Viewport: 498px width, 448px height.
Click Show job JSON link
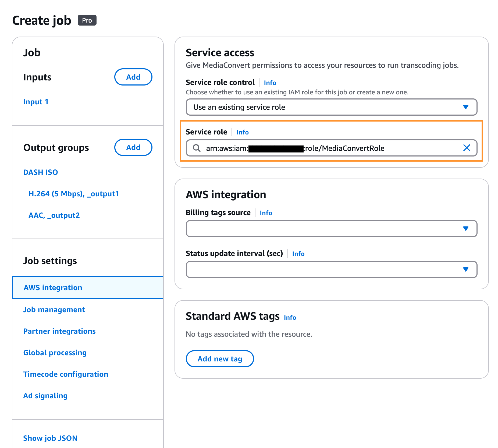point(50,438)
